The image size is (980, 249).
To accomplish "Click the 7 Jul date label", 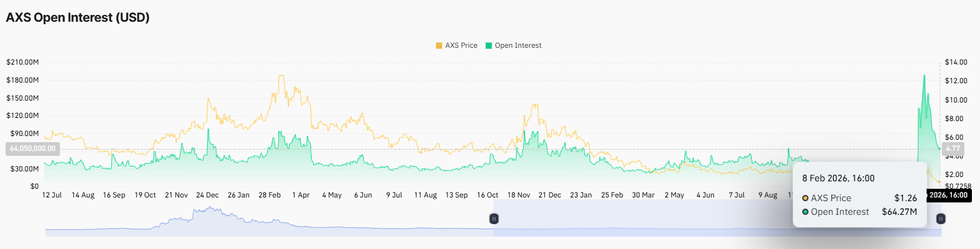I will pyautogui.click(x=736, y=195).
